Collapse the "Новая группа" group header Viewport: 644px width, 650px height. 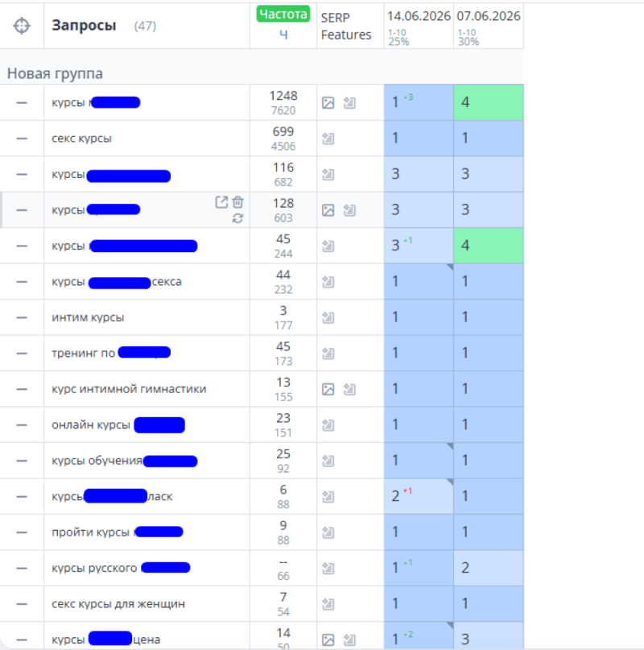tap(55, 73)
